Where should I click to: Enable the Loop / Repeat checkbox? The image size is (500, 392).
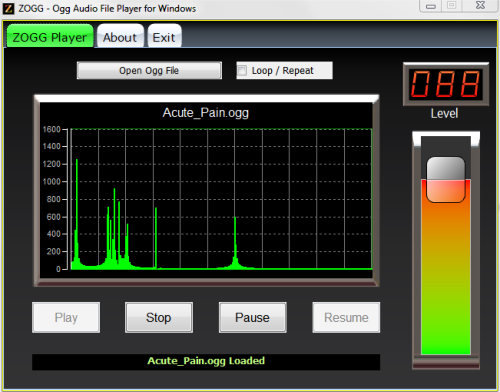tap(242, 71)
